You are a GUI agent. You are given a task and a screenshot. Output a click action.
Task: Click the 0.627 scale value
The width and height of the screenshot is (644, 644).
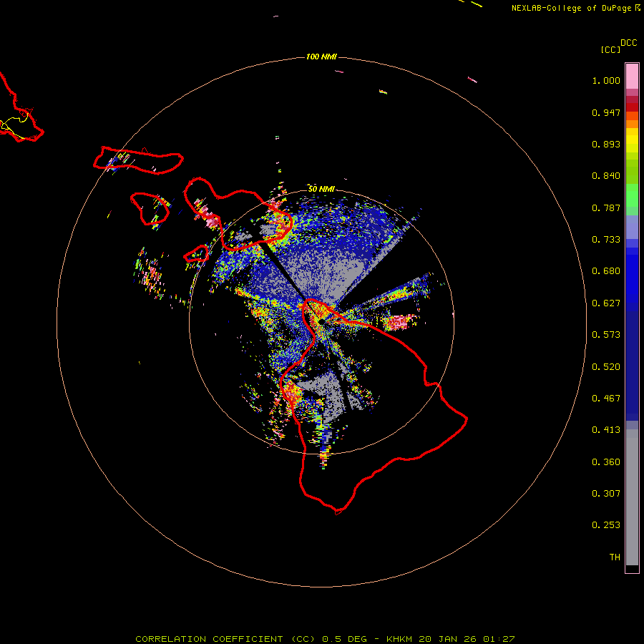click(x=606, y=303)
